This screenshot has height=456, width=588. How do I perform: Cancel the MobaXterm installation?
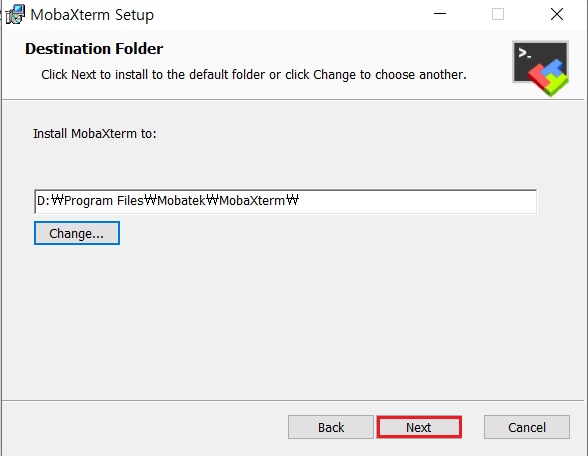tap(527, 427)
